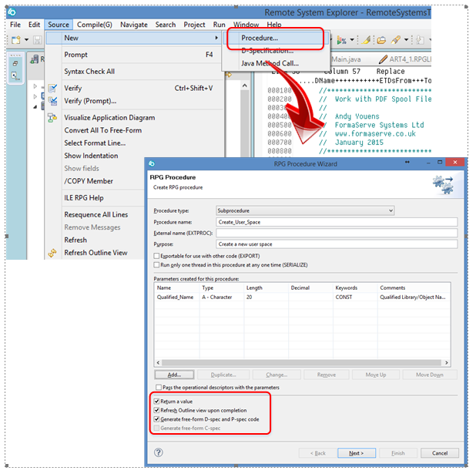476x474 pixels.
Task: Uncheck the Return a value checkbox
Action: pos(157,402)
